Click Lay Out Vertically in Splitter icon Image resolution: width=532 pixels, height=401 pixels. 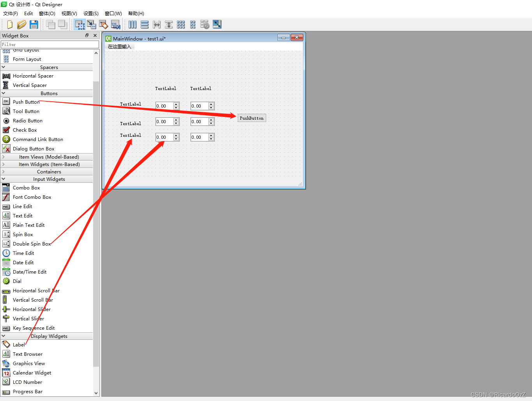point(169,25)
